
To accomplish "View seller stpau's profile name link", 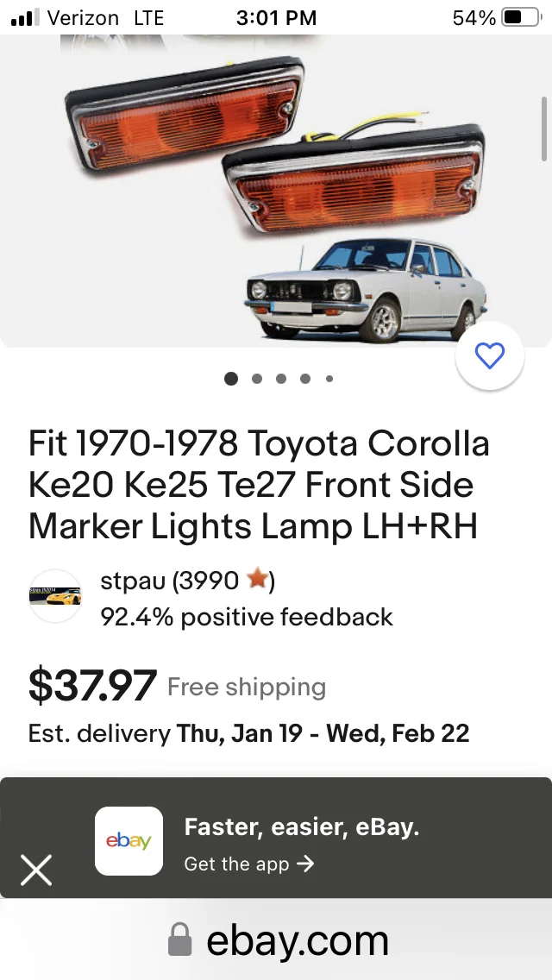I will pyautogui.click(x=133, y=581).
